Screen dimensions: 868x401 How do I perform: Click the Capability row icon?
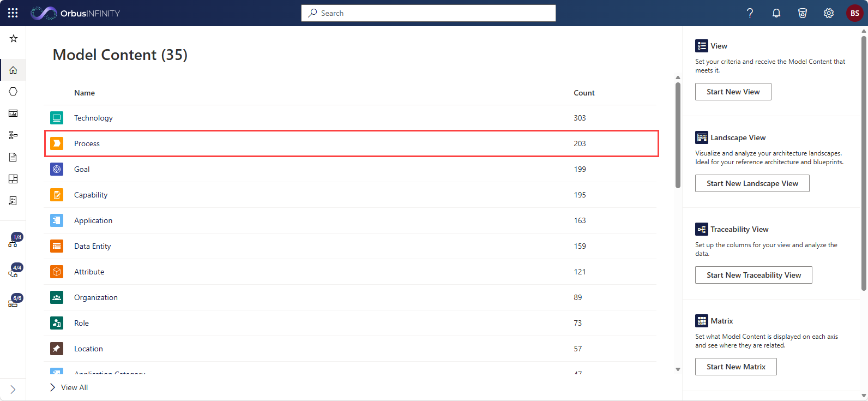coord(57,195)
